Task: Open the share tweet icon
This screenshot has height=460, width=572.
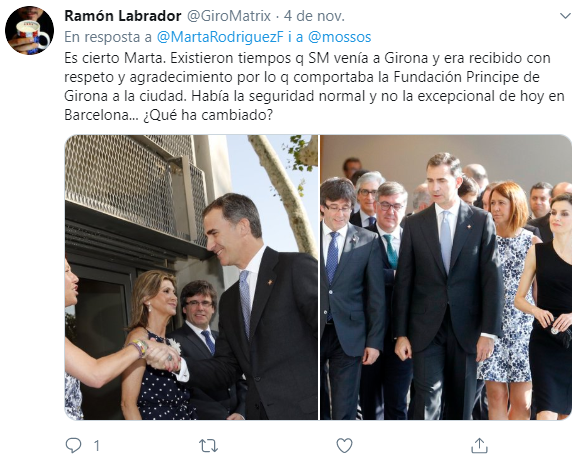Action: (x=479, y=445)
